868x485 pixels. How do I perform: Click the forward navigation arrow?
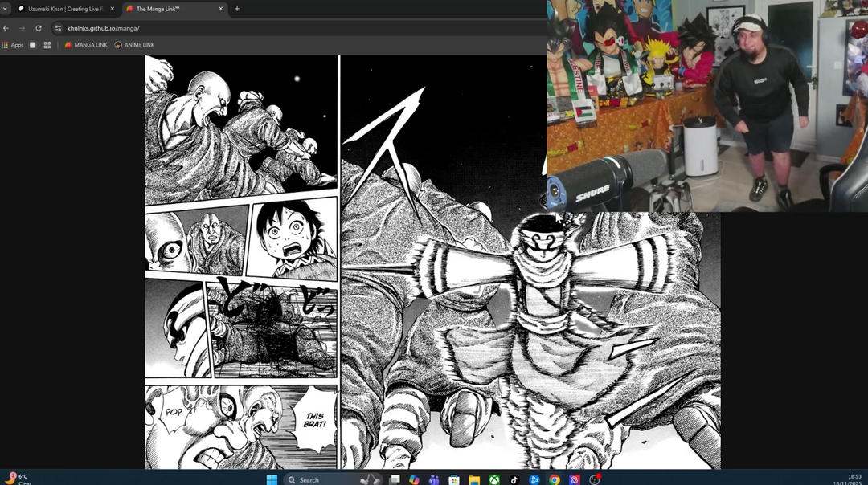pyautogui.click(x=22, y=27)
